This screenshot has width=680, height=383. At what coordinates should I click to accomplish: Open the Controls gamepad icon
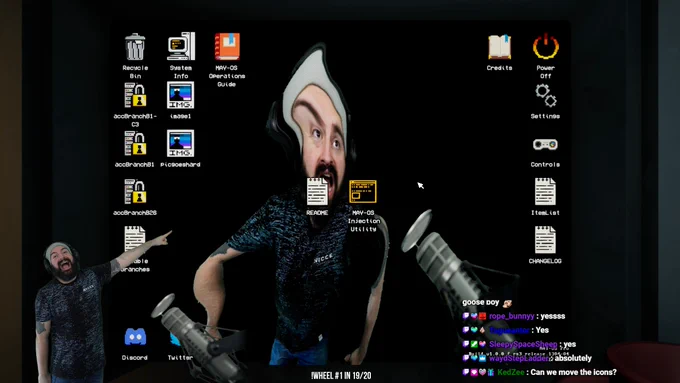click(545, 144)
